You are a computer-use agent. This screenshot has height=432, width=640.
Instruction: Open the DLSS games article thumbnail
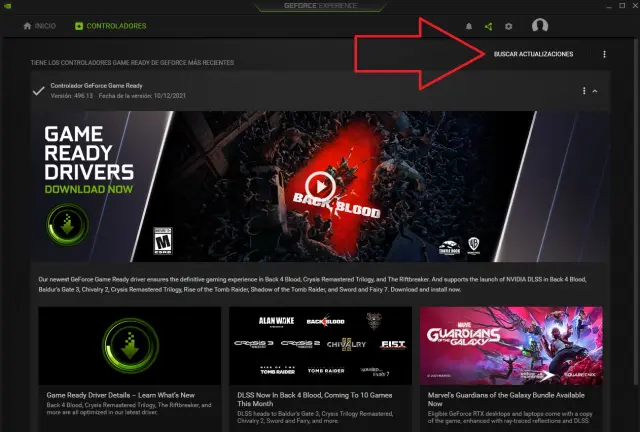(x=320, y=345)
